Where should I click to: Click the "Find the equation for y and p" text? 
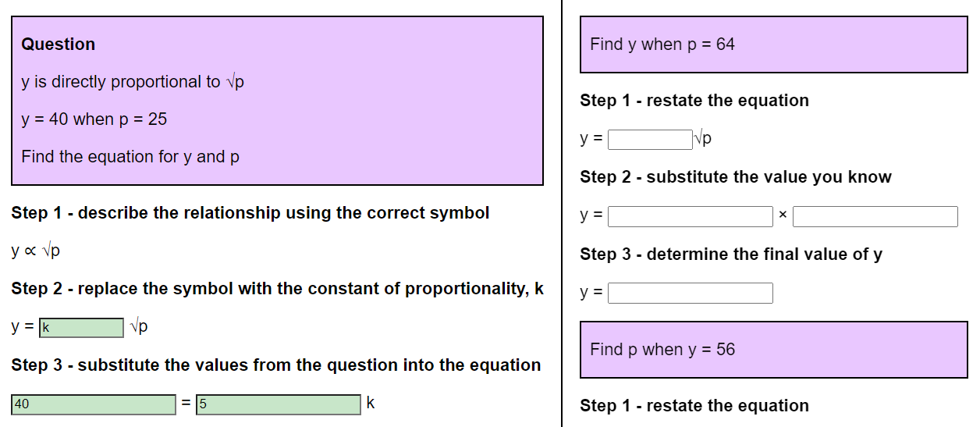pos(130,157)
